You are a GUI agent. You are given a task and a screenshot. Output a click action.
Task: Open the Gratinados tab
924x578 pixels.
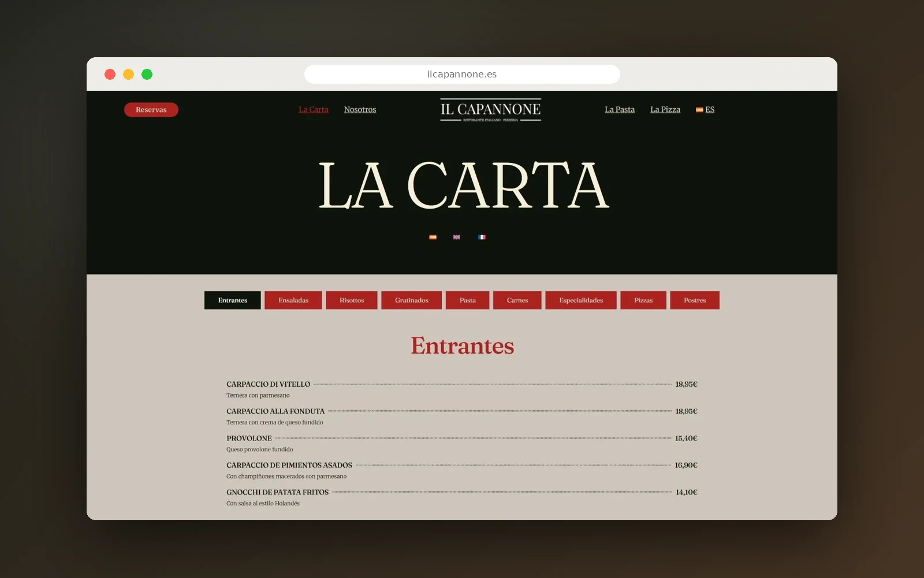tap(412, 300)
